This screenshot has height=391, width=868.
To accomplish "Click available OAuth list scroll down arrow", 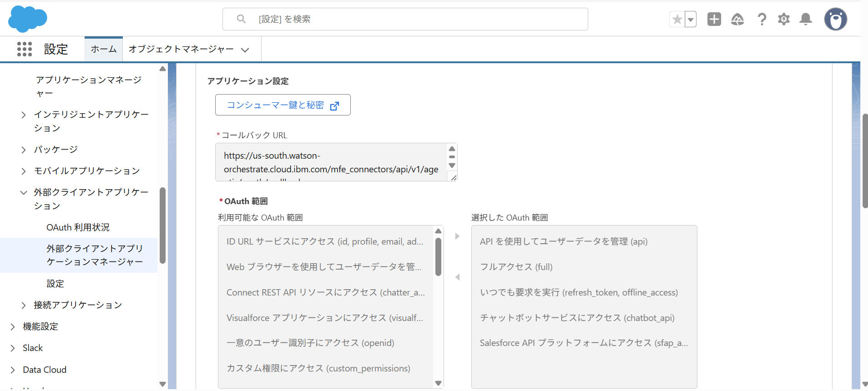I will (438, 383).
